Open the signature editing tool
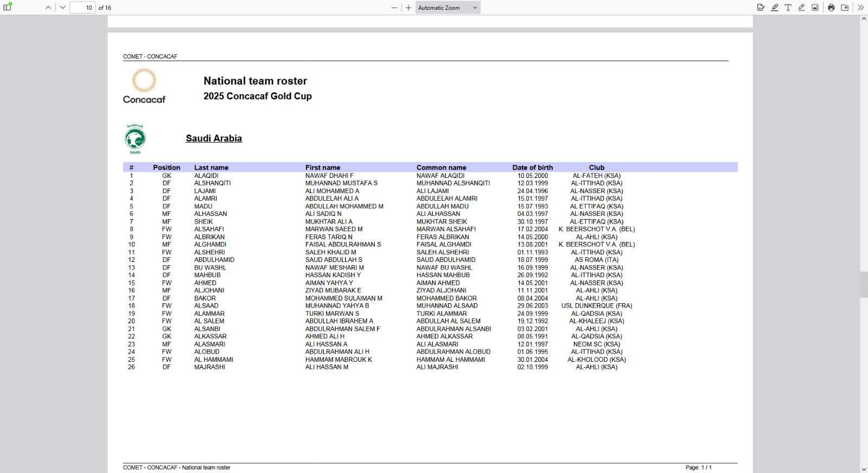 pyautogui.click(x=761, y=8)
